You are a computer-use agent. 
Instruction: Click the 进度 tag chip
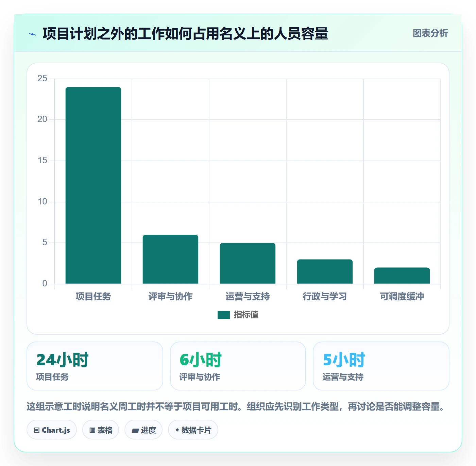143,430
